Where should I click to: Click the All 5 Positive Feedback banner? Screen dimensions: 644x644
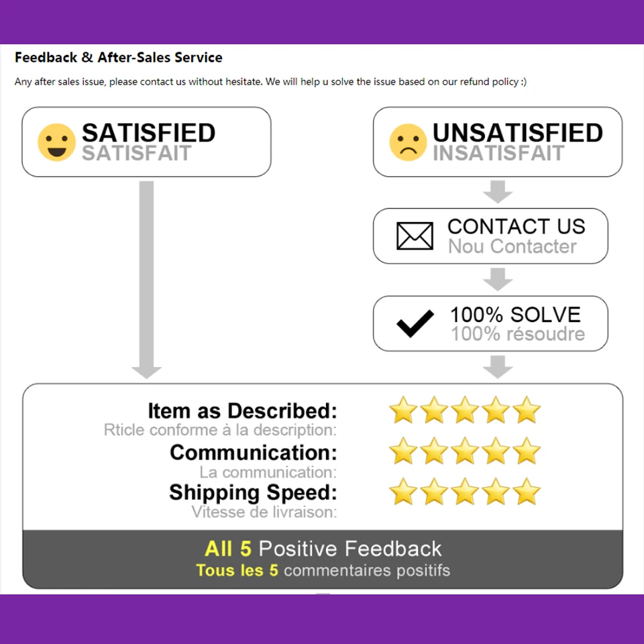tap(323, 559)
